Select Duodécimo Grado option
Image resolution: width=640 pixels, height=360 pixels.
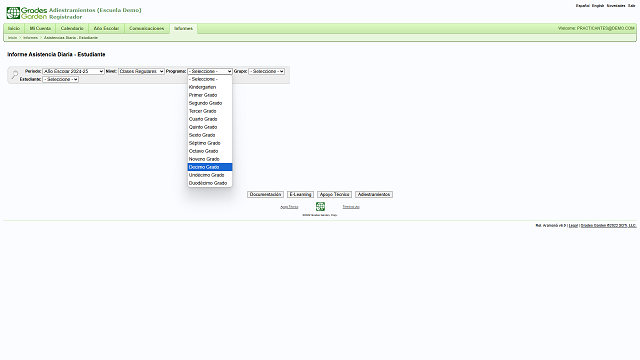[x=210, y=183]
